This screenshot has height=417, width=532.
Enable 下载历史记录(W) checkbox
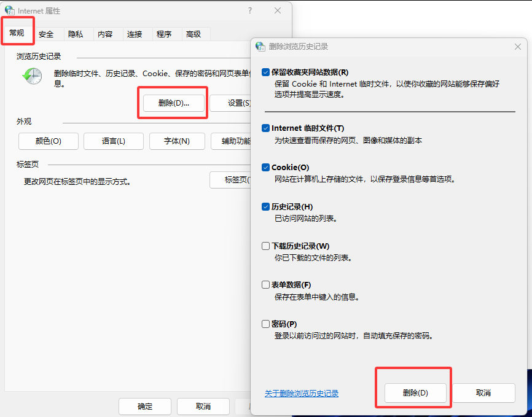pos(265,246)
